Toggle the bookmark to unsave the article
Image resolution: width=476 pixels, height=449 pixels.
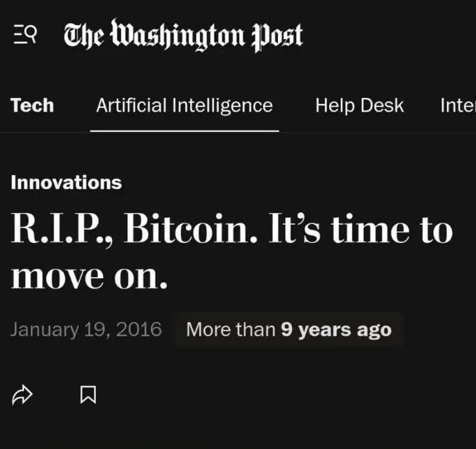click(x=88, y=395)
